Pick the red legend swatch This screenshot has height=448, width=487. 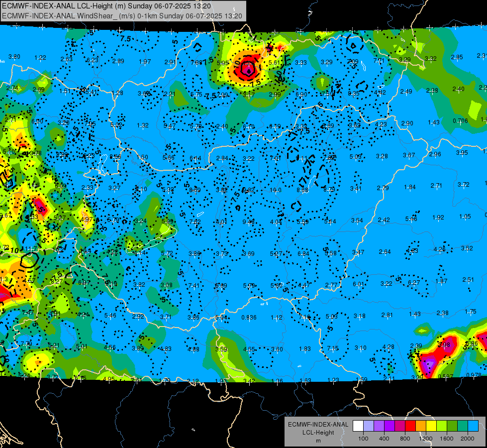(x=410, y=426)
